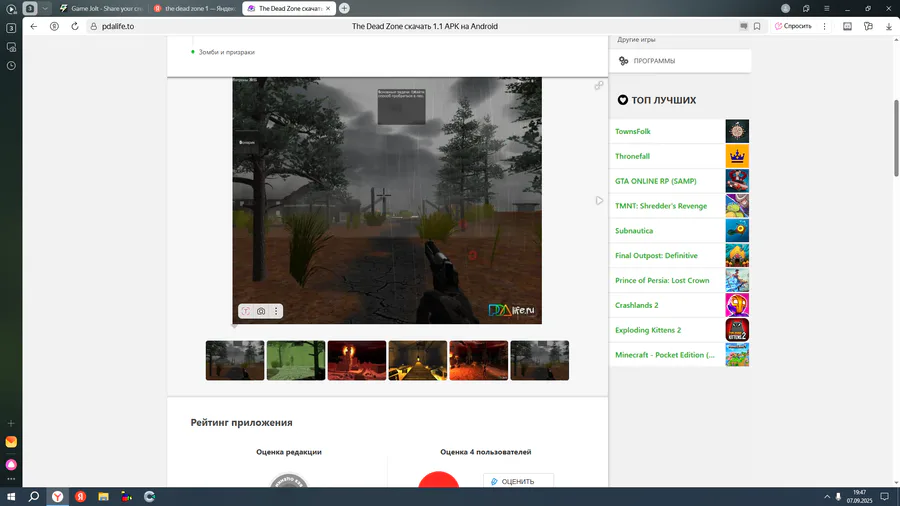
Task: Switch to the 'the dead zone 1' Yandex tab
Action: [195, 9]
